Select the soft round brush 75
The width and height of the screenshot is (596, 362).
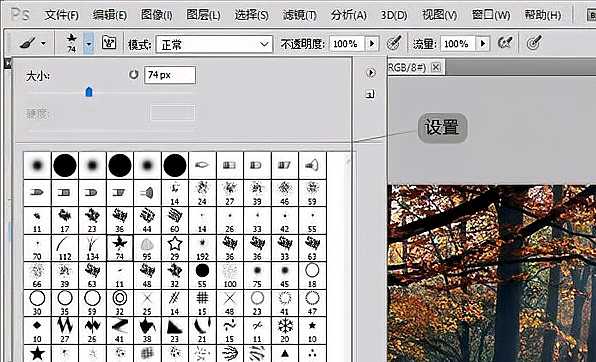pyautogui.click(x=257, y=275)
